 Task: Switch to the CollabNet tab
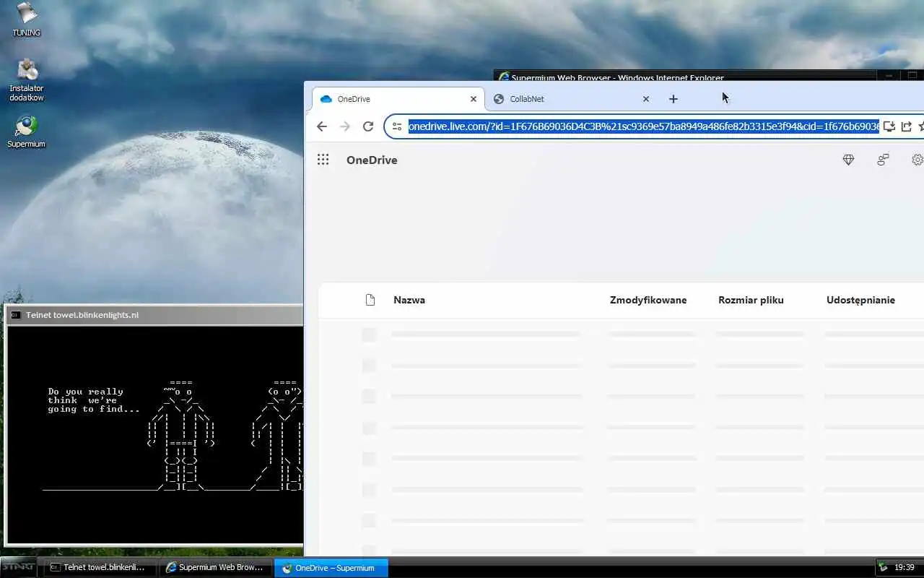point(570,99)
